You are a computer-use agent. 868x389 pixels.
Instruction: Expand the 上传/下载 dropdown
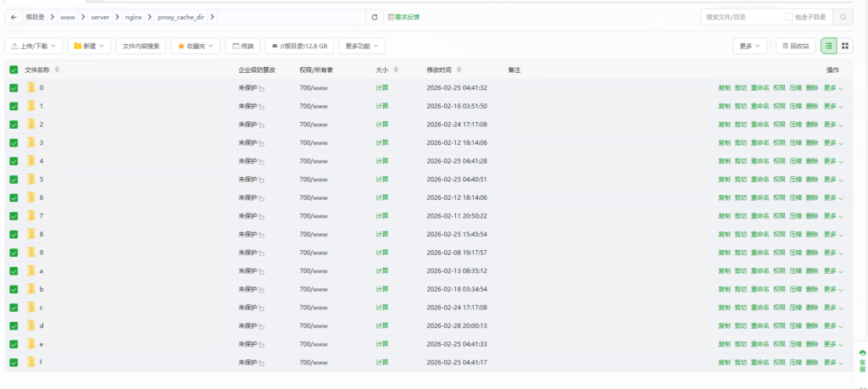pyautogui.click(x=34, y=46)
